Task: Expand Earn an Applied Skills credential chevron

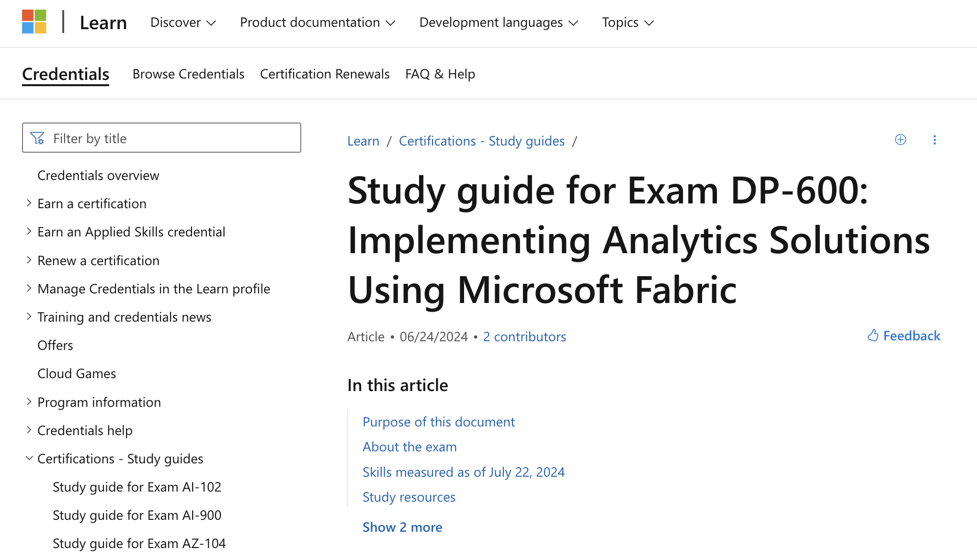Action: point(29,232)
